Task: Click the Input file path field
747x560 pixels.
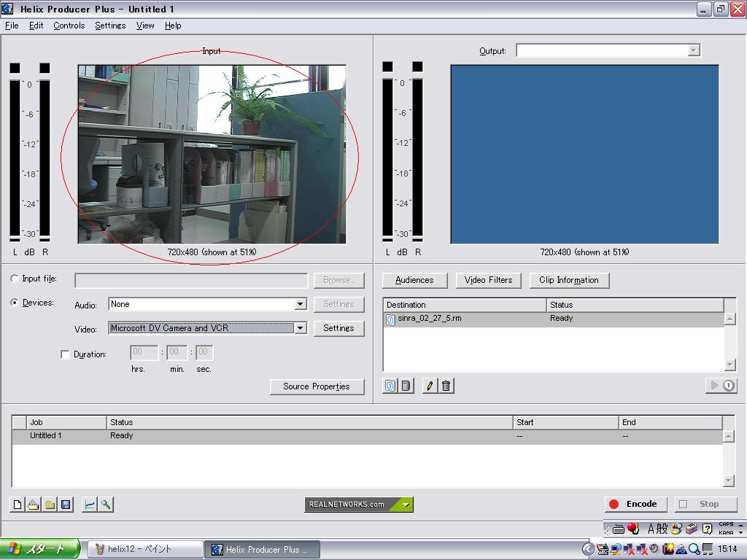Action: [191, 281]
